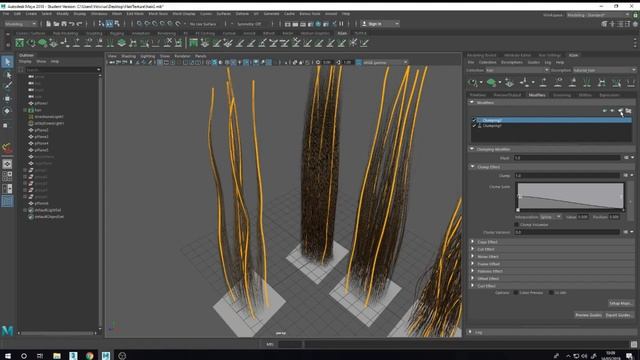Enable the Color Preview checkbox
The image size is (640, 360).
click(x=516, y=293)
